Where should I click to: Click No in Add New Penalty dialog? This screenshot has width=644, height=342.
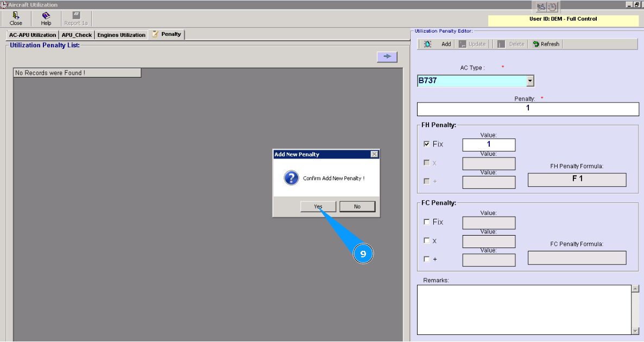(357, 206)
